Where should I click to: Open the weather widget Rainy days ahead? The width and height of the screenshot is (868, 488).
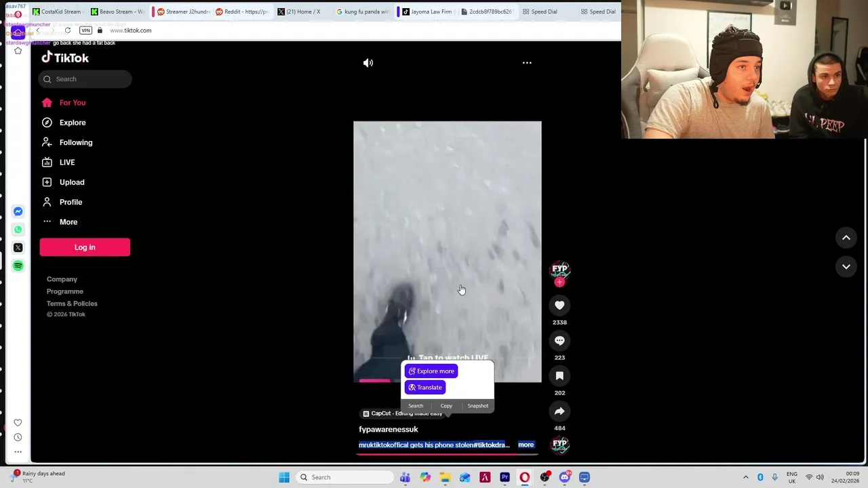(38, 477)
